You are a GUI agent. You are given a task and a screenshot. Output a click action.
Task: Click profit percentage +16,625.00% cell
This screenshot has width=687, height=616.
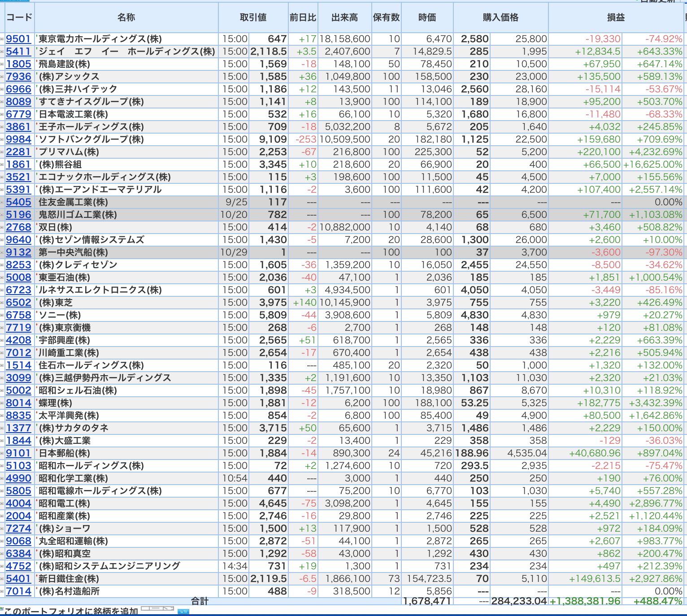(x=652, y=165)
